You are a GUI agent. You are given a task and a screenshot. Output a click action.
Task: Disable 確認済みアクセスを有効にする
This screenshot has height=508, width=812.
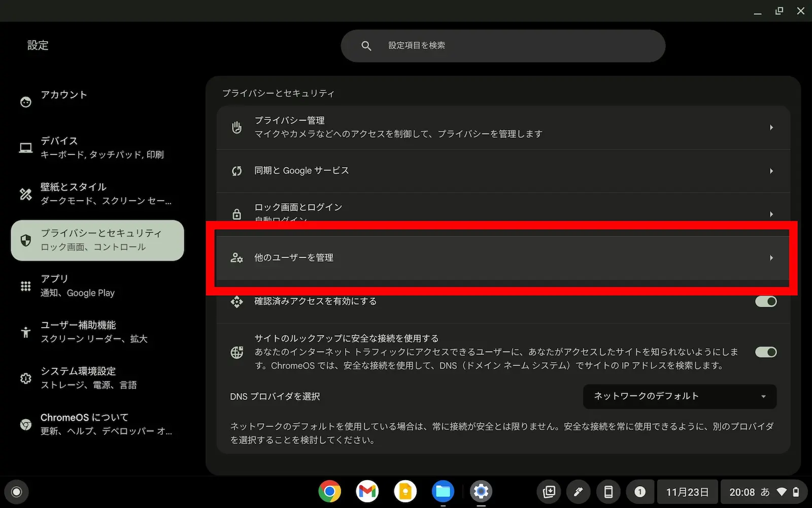[765, 301]
